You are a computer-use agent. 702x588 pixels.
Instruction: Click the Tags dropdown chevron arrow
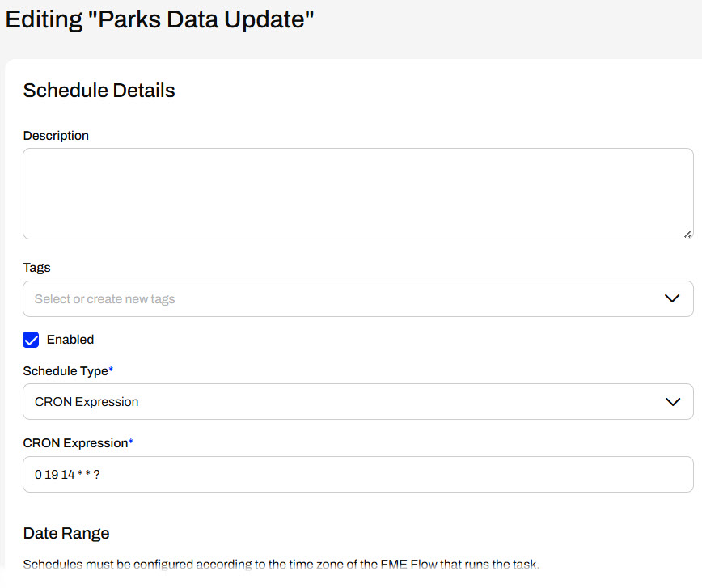point(672,298)
